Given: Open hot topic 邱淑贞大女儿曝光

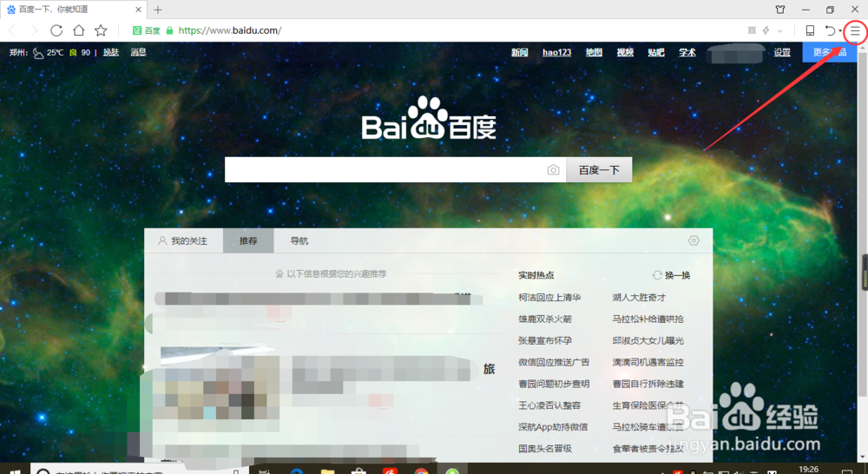Looking at the screenshot, I should [648, 340].
